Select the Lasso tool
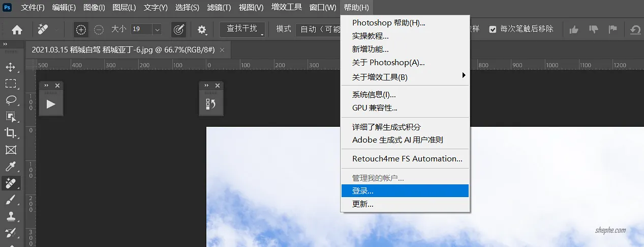644x247 pixels. tap(11, 100)
